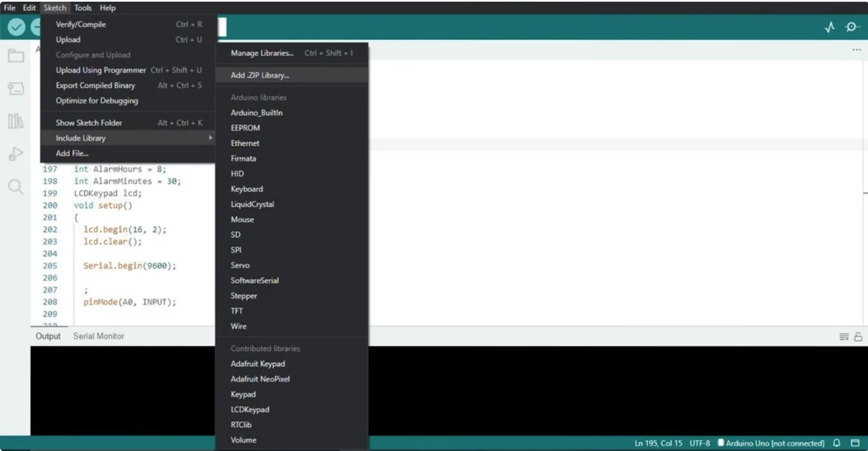Image resolution: width=868 pixels, height=451 pixels.
Task: Click code line 'int AlarmHours = 8;'
Action: pos(120,169)
